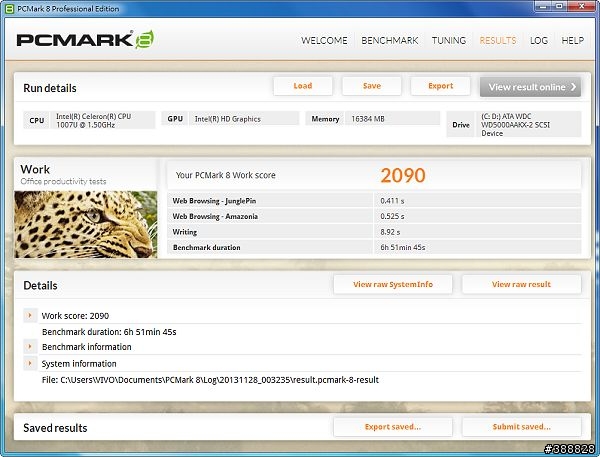Switch to the BENCHMARK tab

point(390,40)
